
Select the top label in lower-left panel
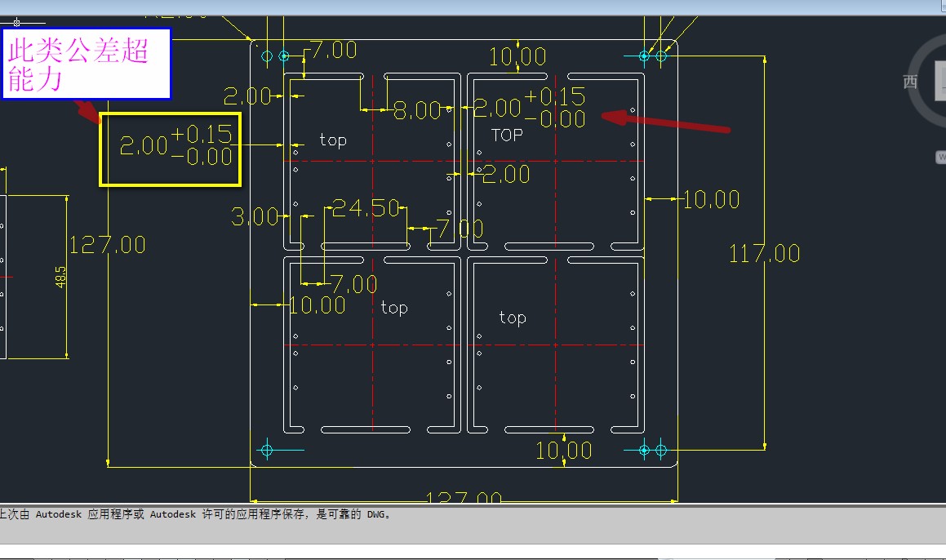point(394,308)
